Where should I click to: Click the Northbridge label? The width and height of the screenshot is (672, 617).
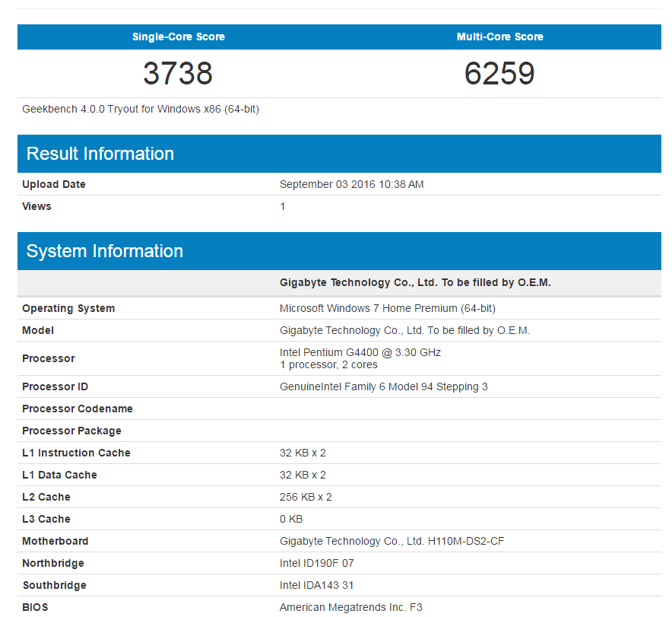53,564
